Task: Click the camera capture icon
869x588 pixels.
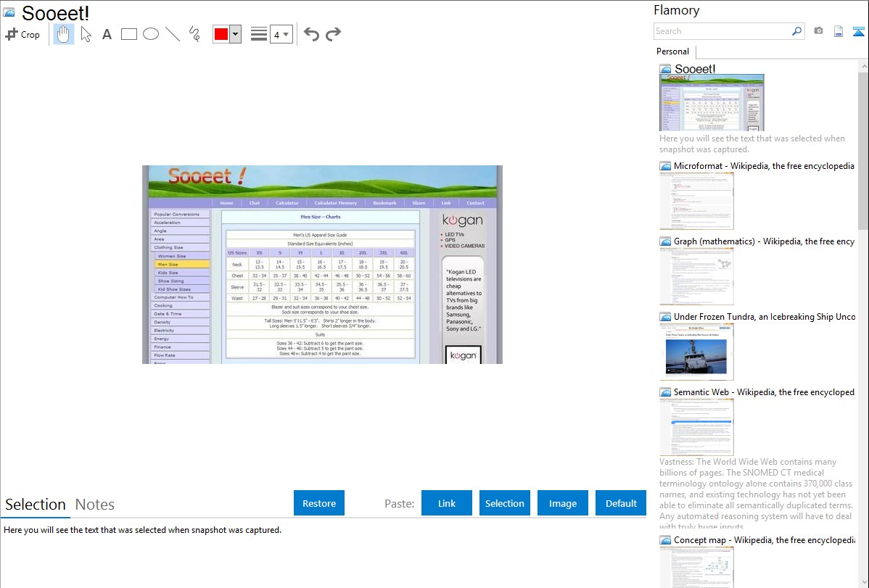Action: [x=818, y=31]
